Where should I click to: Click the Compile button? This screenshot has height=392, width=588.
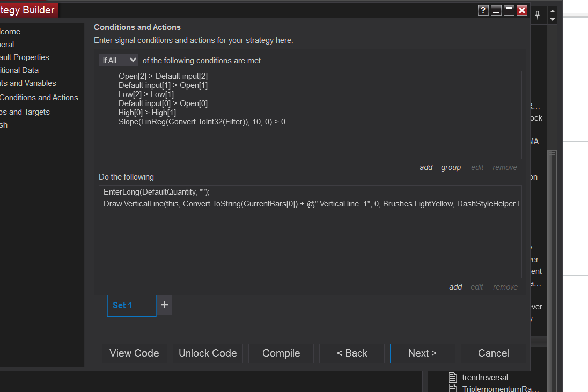point(281,353)
